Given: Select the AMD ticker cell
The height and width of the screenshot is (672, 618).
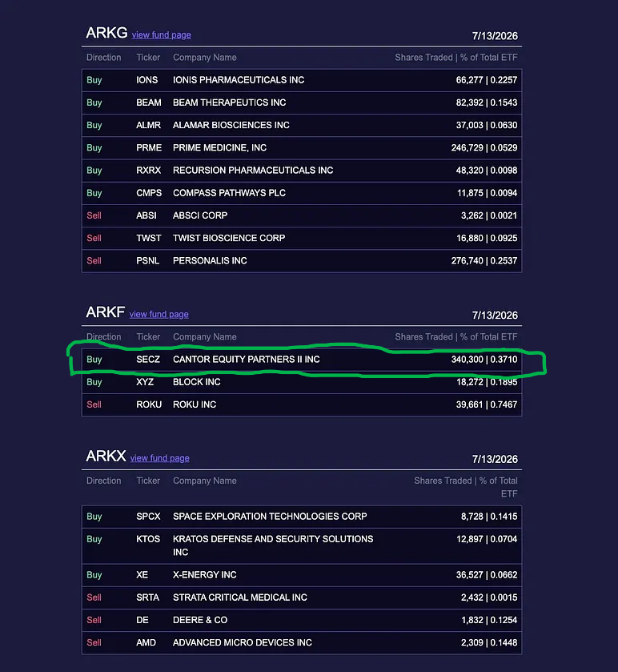Looking at the screenshot, I should tap(146, 643).
